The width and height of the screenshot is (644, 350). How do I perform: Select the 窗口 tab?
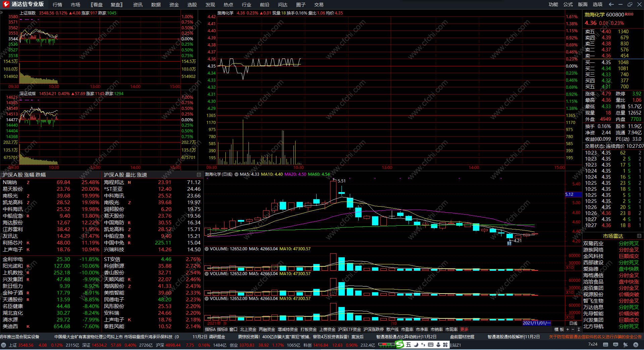(x=233, y=330)
